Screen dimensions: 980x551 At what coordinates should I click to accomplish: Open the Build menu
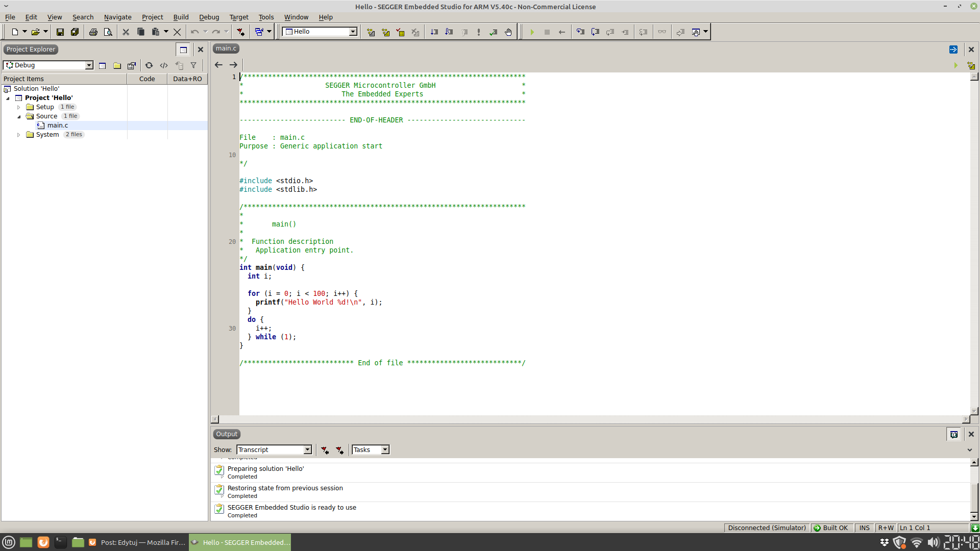[x=181, y=17]
